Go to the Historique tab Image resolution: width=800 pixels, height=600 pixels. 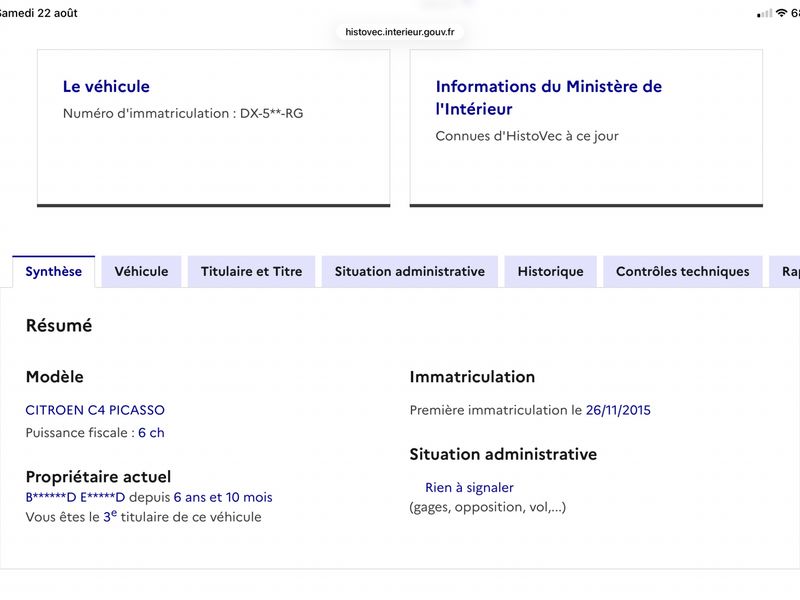coord(551,271)
